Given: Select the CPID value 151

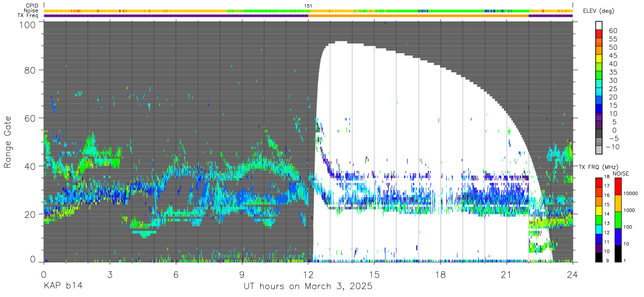Looking at the screenshot, I should click(308, 5).
